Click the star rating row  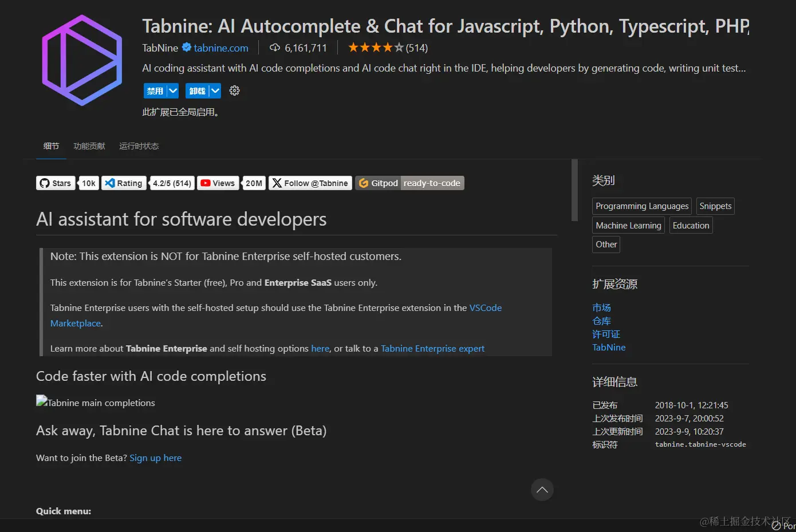[x=376, y=48]
